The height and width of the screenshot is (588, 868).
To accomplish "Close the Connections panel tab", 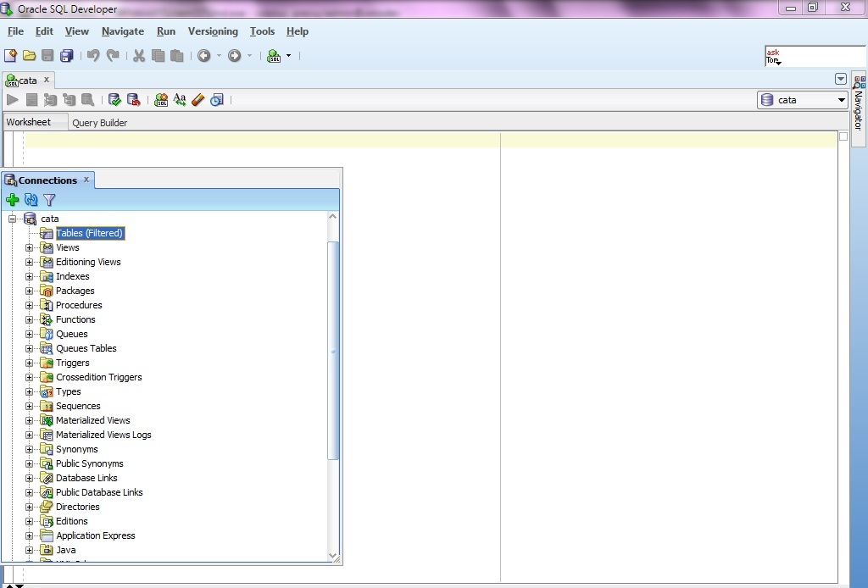I will [x=86, y=180].
